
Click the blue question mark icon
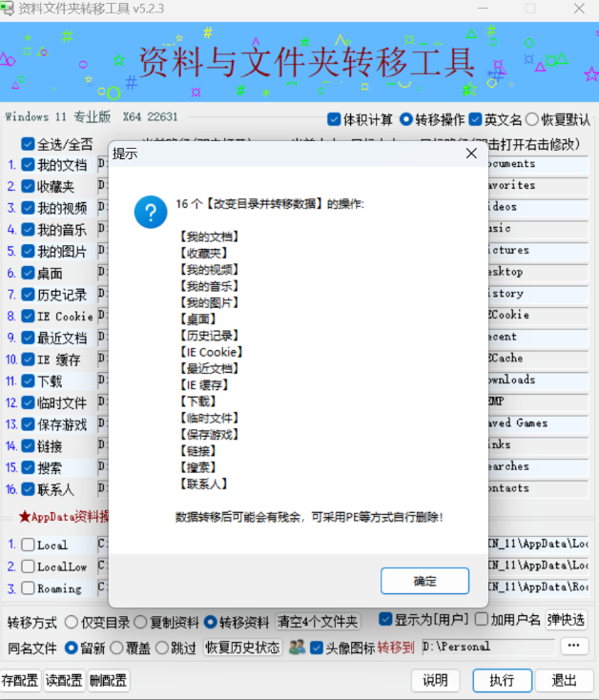pyautogui.click(x=151, y=212)
